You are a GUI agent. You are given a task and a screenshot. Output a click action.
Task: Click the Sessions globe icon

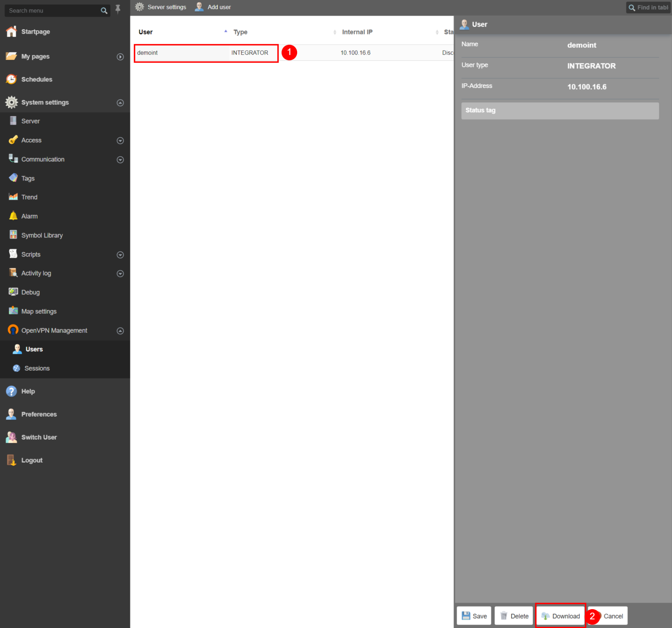[x=17, y=368]
